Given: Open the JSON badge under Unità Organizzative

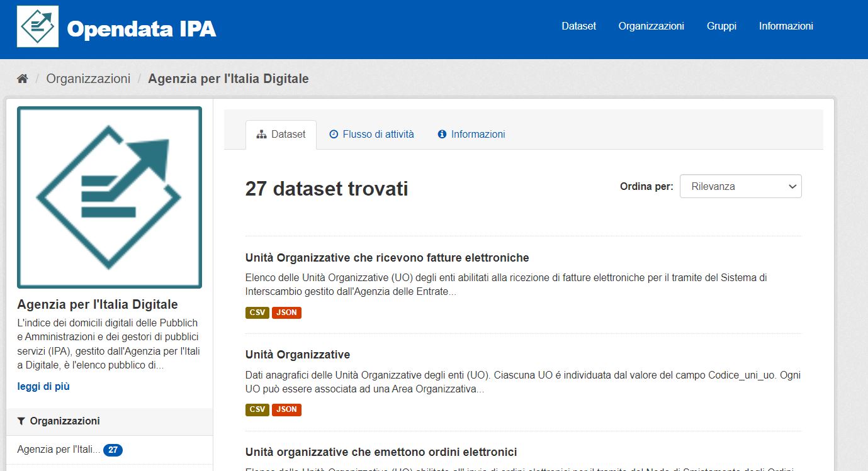Looking at the screenshot, I should coord(286,409).
